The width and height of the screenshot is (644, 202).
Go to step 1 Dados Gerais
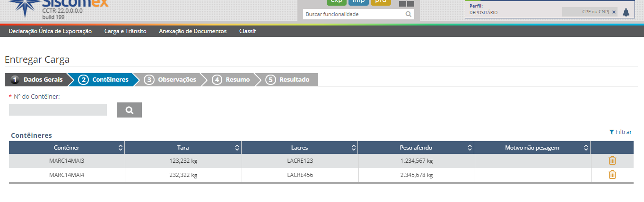37,80
